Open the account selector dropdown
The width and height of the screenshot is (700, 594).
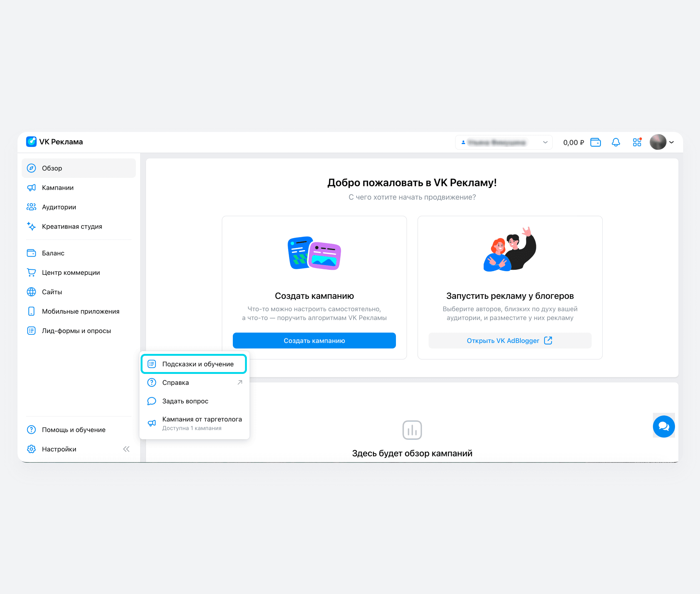point(504,143)
